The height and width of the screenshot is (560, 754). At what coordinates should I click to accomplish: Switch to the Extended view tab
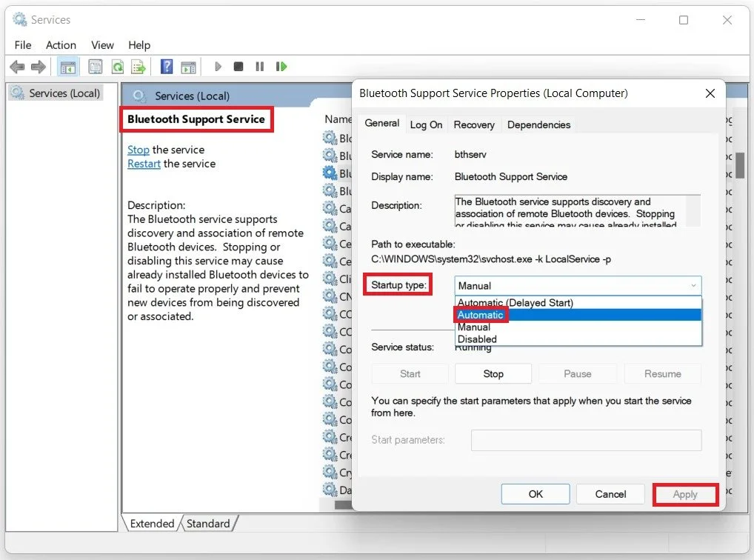tap(152, 524)
